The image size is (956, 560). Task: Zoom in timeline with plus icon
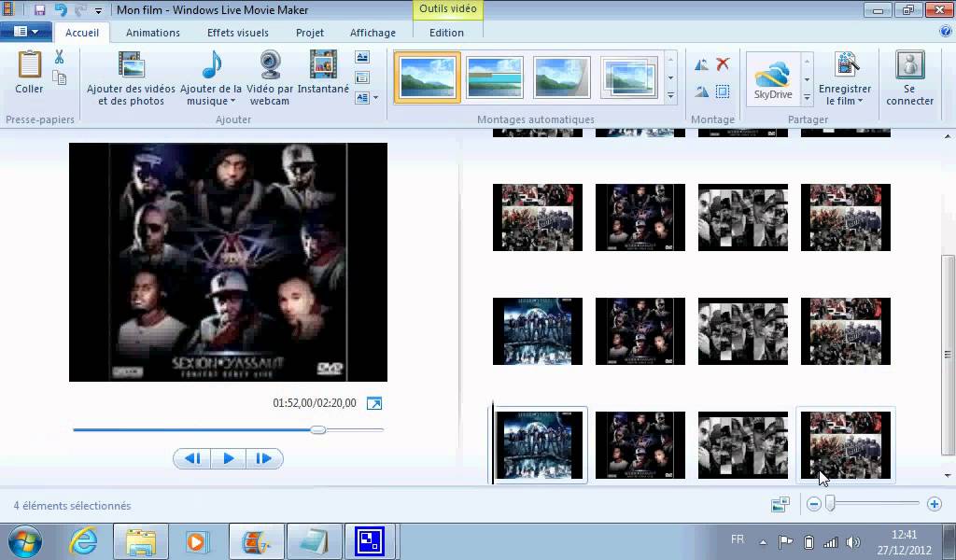[x=934, y=504]
